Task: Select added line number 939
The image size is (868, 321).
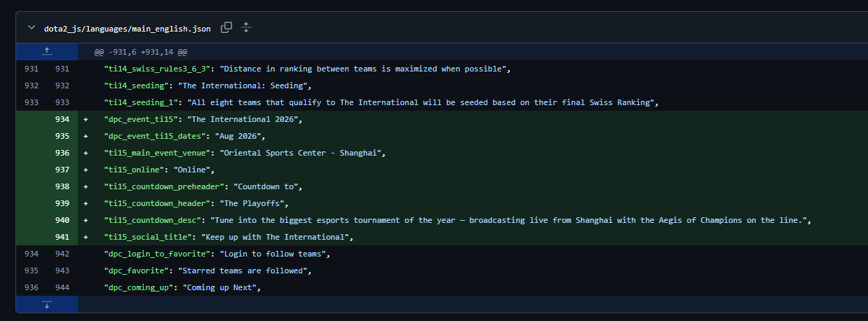Action: coord(62,203)
